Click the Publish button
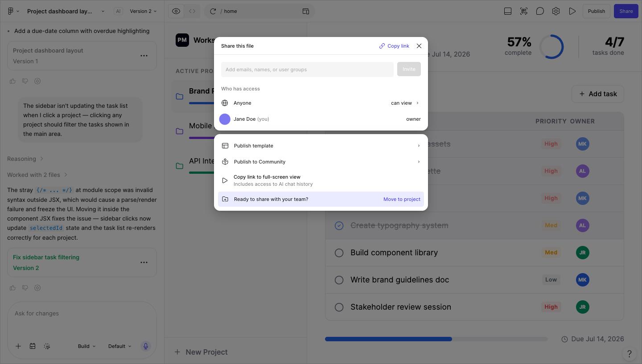 click(x=596, y=11)
